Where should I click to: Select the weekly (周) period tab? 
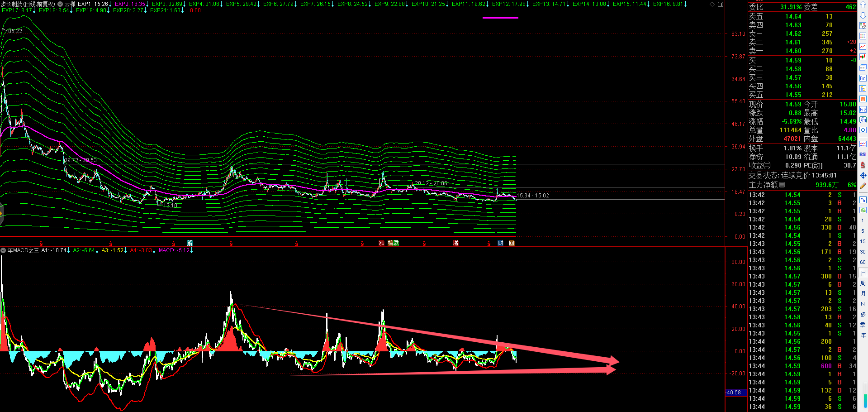coord(863,283)
